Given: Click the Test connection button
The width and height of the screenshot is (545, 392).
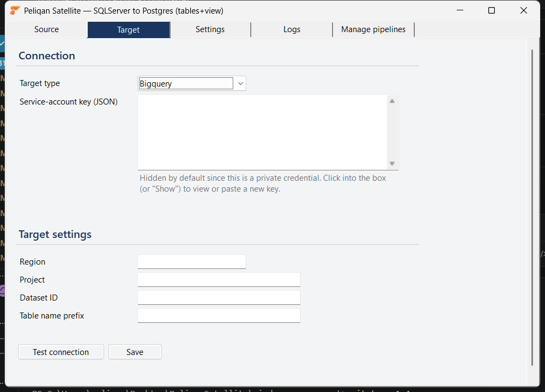Looking at the screenshot, I should pos(61,352).
